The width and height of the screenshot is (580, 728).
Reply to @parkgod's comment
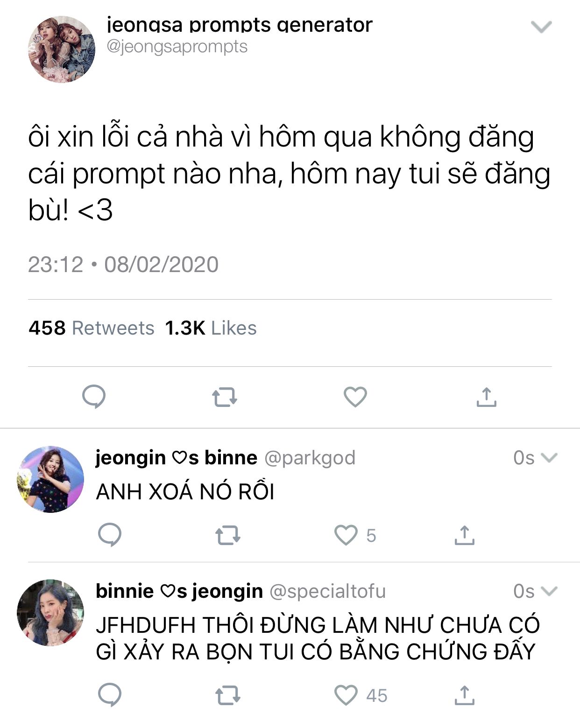(110, 535)
